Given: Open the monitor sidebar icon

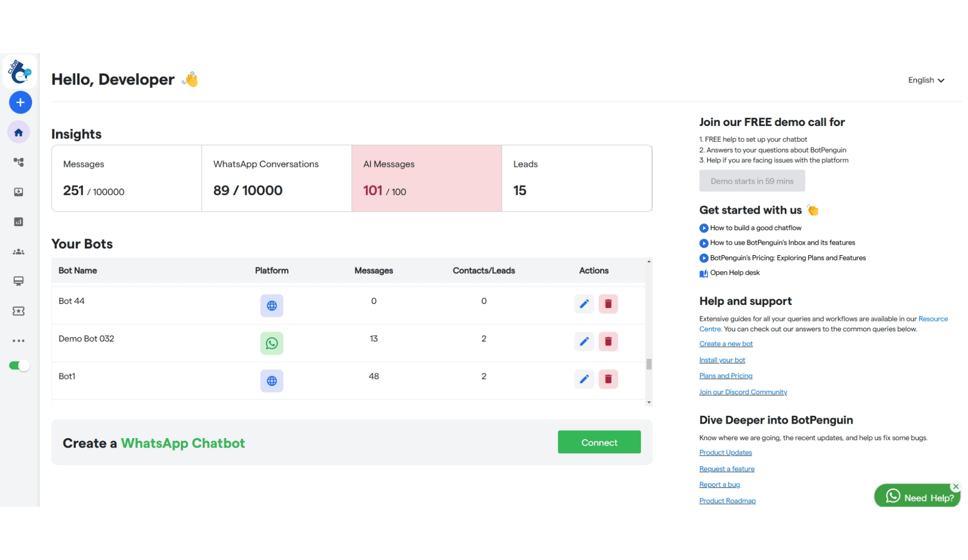Looking at the screenshot, I should click(x=19, y=282).
